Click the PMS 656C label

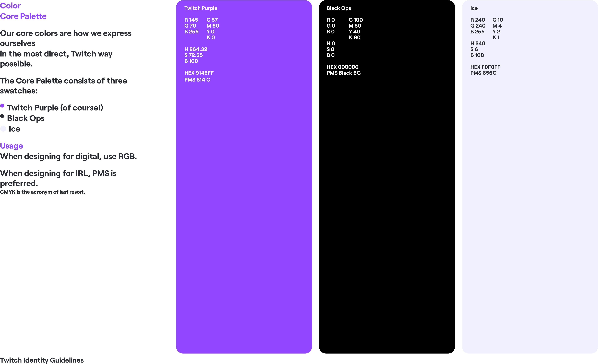(x=483, y=73)
